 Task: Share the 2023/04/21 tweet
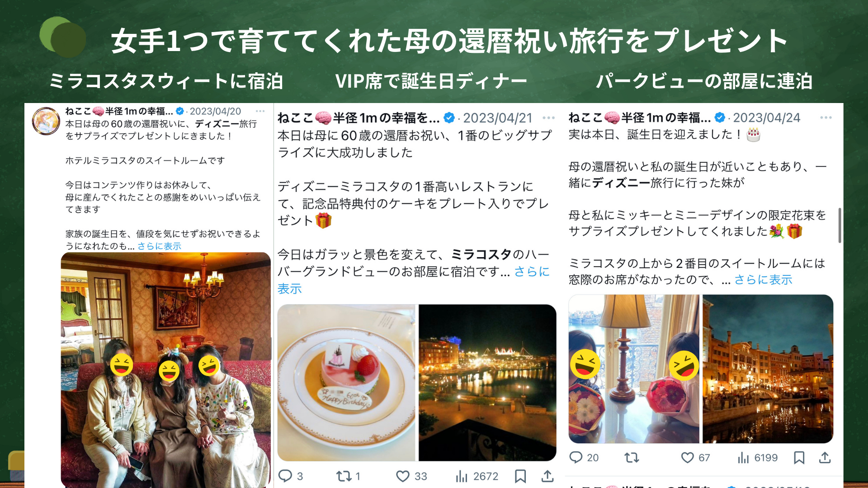[547, 476]
